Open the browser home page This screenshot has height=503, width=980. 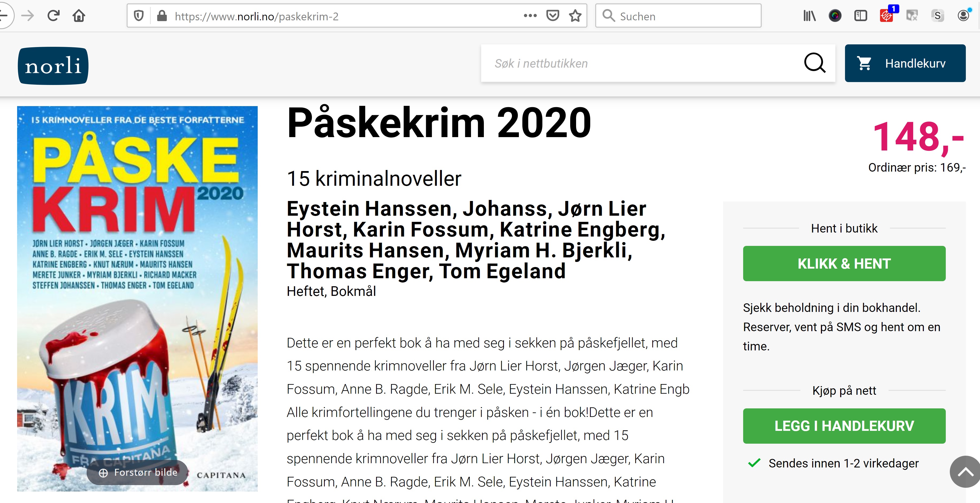pyautogui.click(x=79, y=16)
